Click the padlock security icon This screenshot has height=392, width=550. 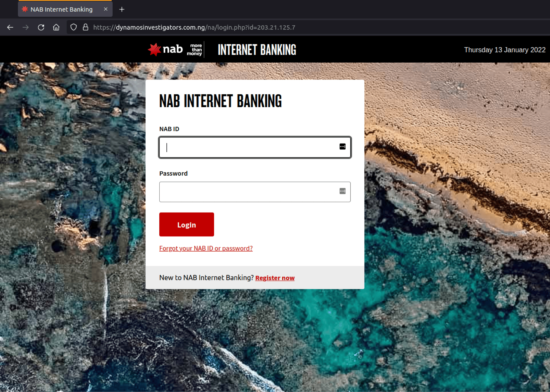pos(86,27)
